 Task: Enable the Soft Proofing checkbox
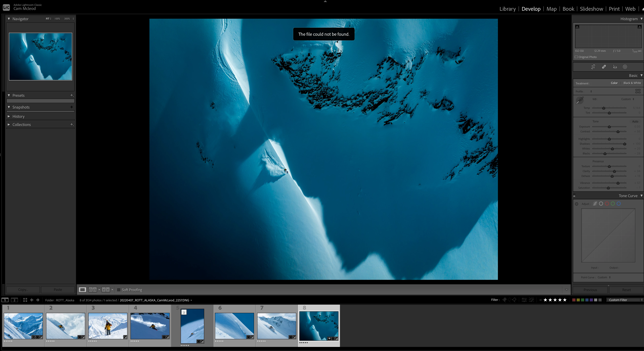[119, 290]
